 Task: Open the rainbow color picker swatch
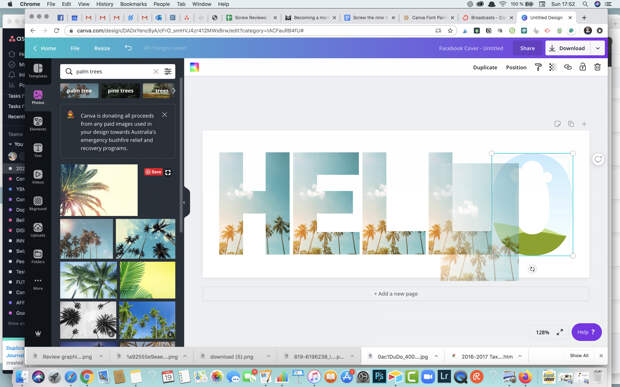pos(194,67)
